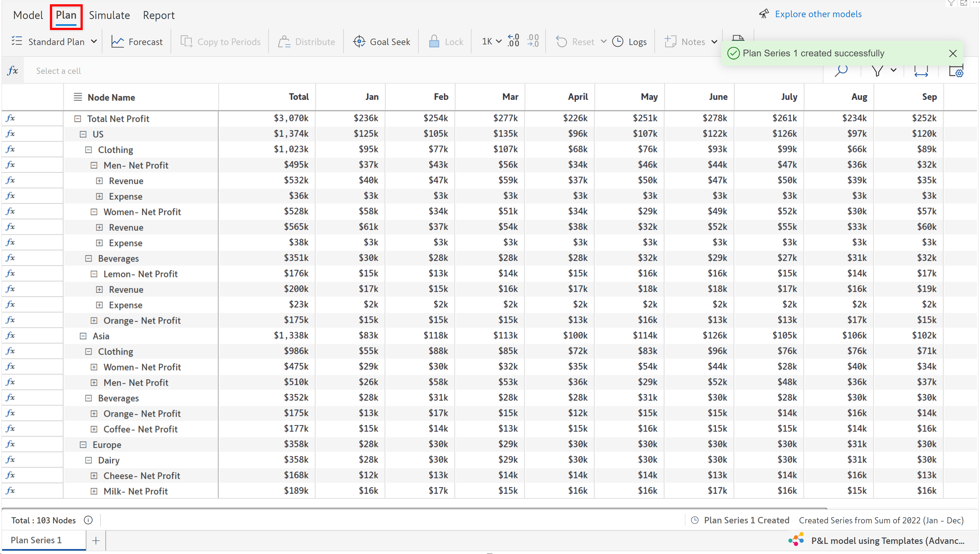Open the Report tab
The image size is (980, 554).
tap(159, 15)
